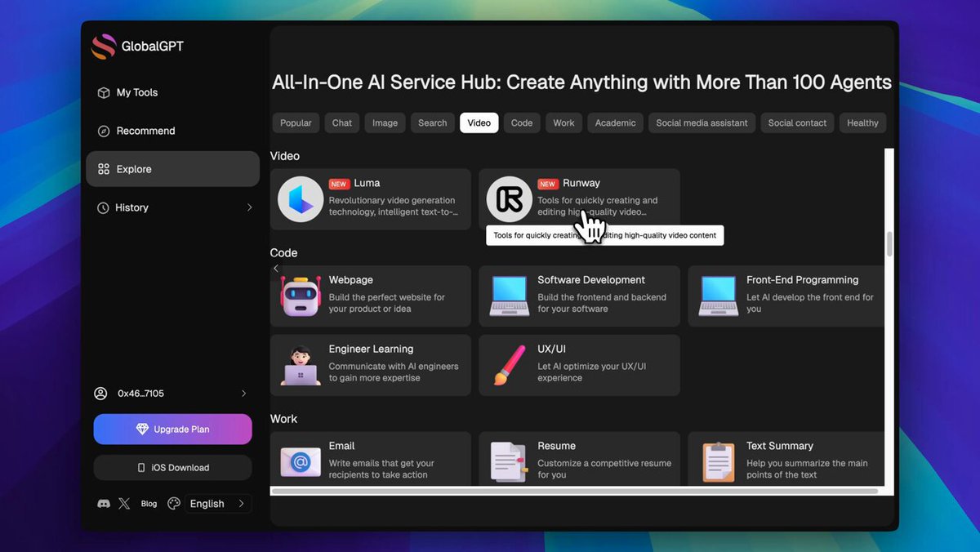This screenshot has height=552, width=980.
Task: Open the Runway tool title
Action: (x=581, y=184)
